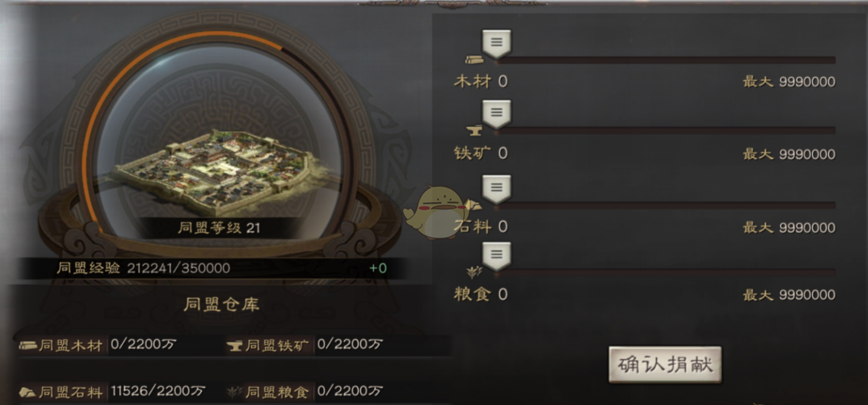Click the 同盟铁矿 anvil icon in warehouse
Viewport: 868px width, 405px height.
(235, 346)
